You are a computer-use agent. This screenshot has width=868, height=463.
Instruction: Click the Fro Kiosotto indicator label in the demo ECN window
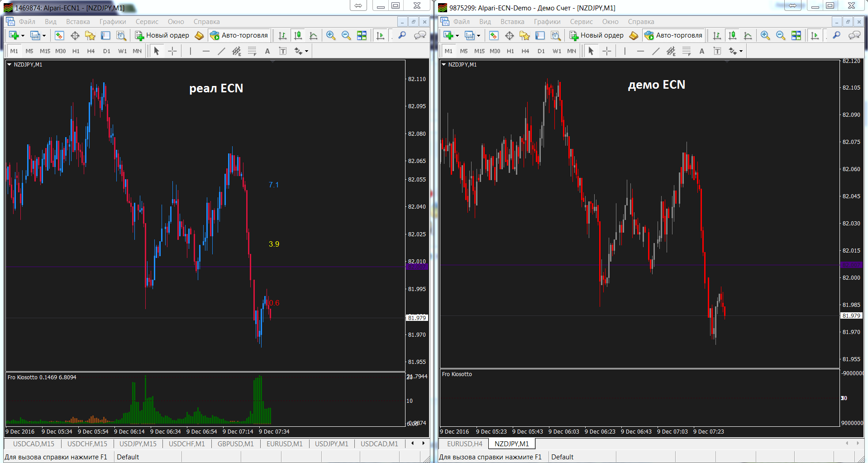[x=457, y=374]
